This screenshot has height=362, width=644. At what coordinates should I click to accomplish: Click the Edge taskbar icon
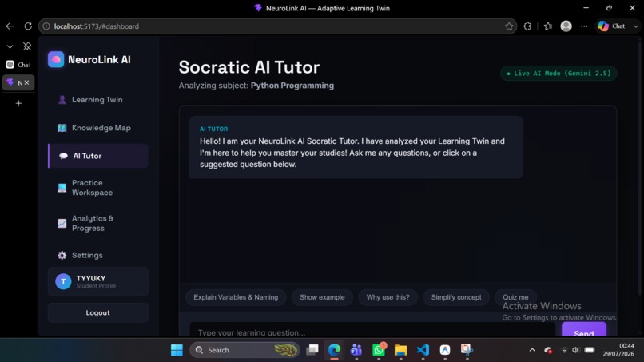334,350
